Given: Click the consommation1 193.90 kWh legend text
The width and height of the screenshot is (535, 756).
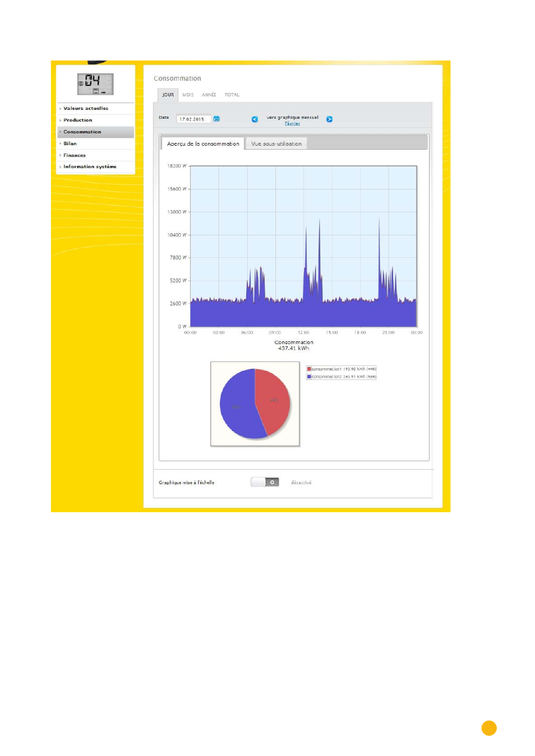Looking at the screenshot, I should click(x=344, y=369).
